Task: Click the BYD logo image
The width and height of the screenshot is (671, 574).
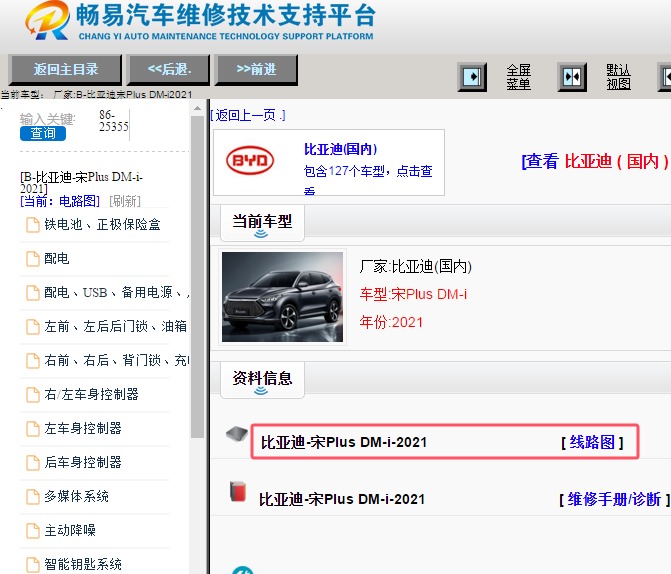Action: tap(250, 161)
